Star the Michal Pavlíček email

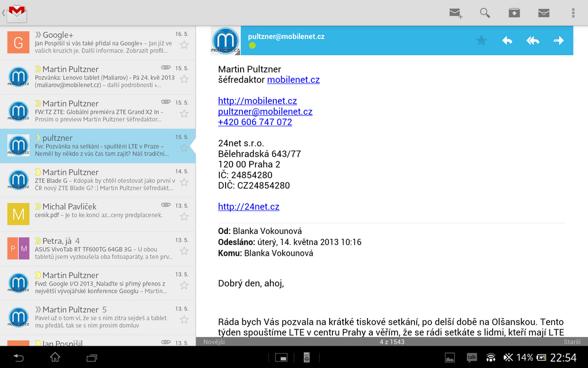[x=184, y=217]
